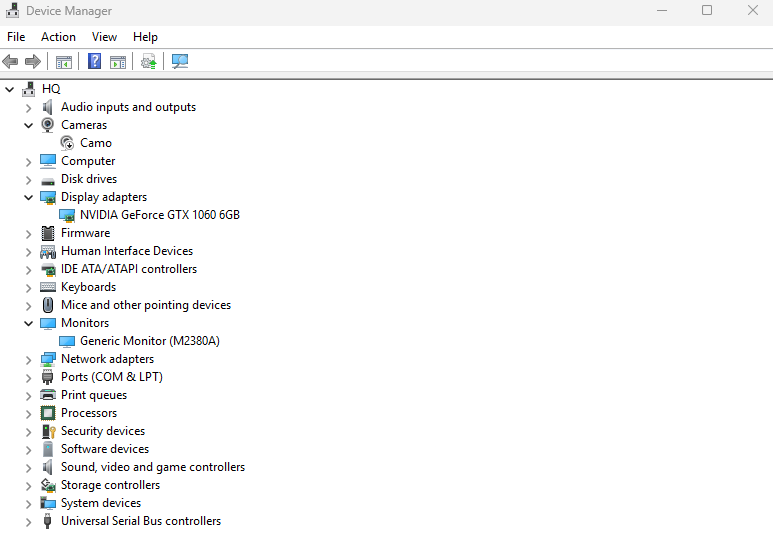Select IDE ATA/ATAPI controllers label
The image size is (773, 540).
(x=129, y=269)
